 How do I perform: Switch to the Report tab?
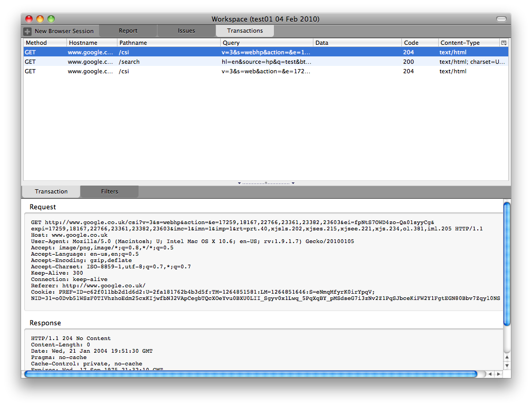(127, 31)
